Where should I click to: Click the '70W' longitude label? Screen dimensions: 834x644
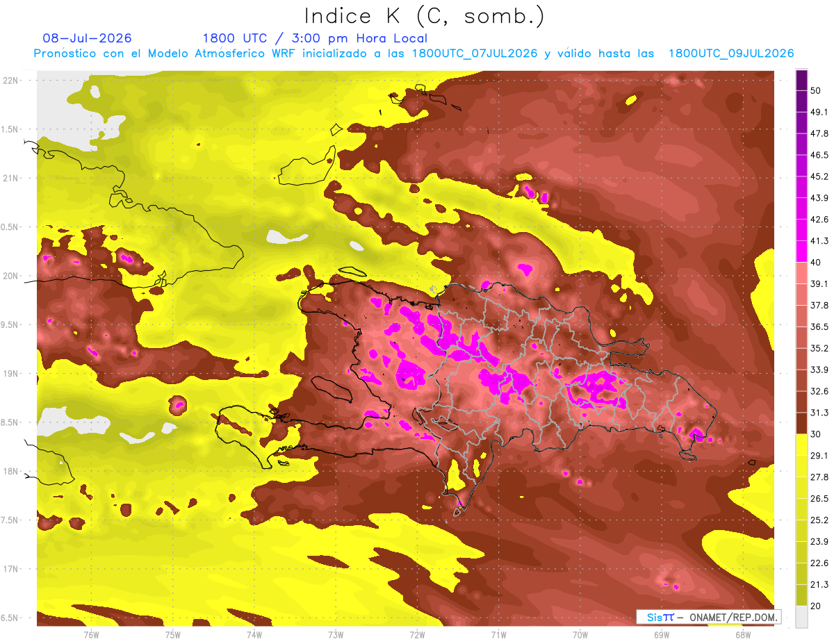580,634
